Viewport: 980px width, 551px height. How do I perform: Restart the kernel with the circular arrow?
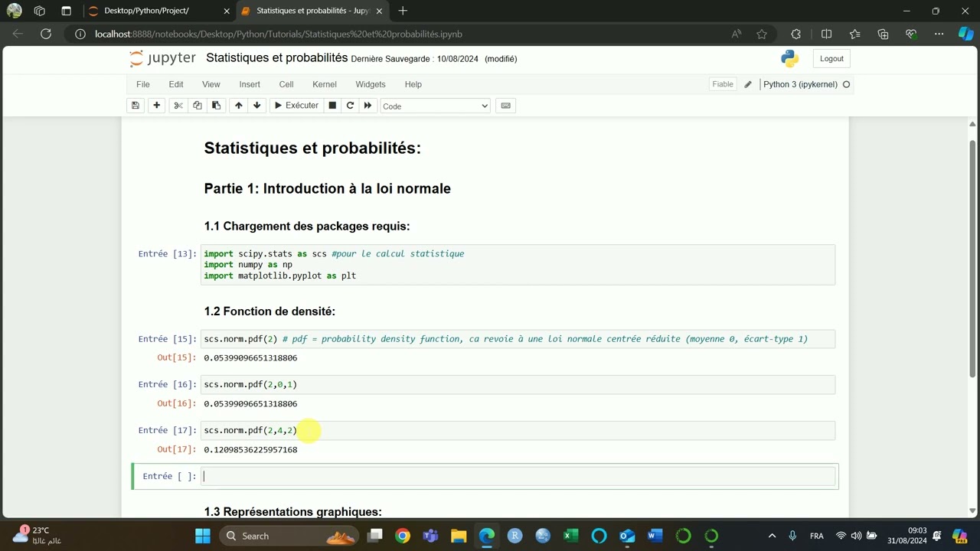coord(350,106)
